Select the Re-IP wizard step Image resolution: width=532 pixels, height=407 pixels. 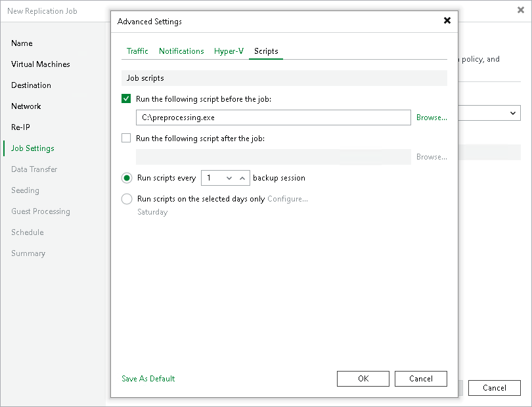pos(20,127)
